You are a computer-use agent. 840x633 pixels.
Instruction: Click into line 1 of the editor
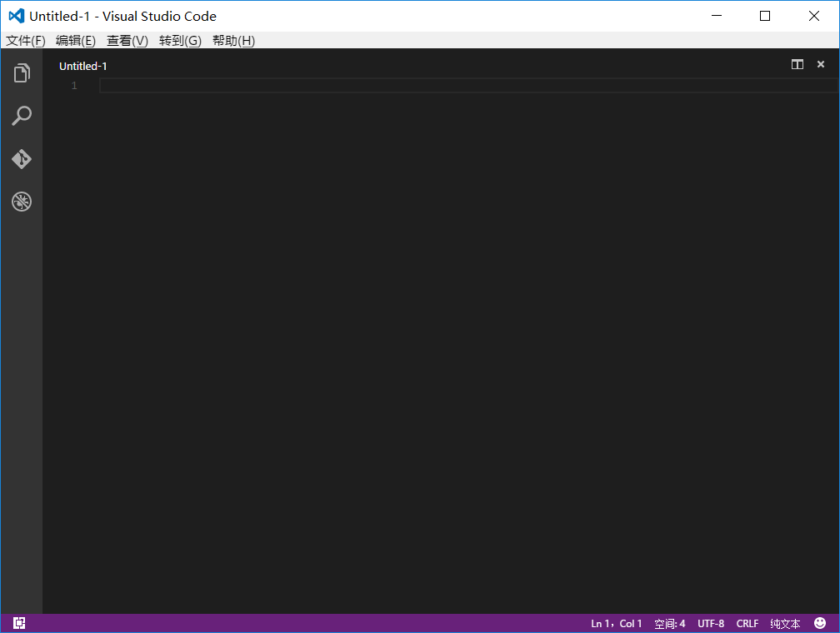click(x=468, y=85)
